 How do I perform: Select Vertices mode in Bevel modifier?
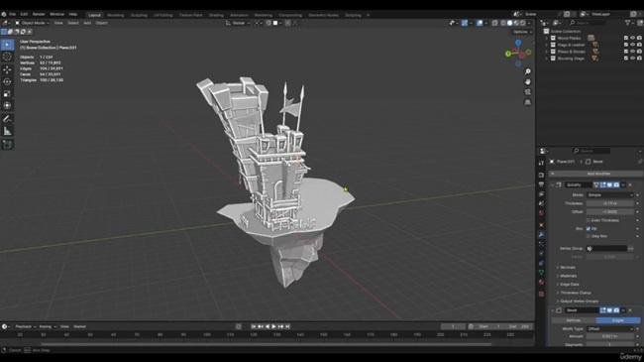coord(574,320)
